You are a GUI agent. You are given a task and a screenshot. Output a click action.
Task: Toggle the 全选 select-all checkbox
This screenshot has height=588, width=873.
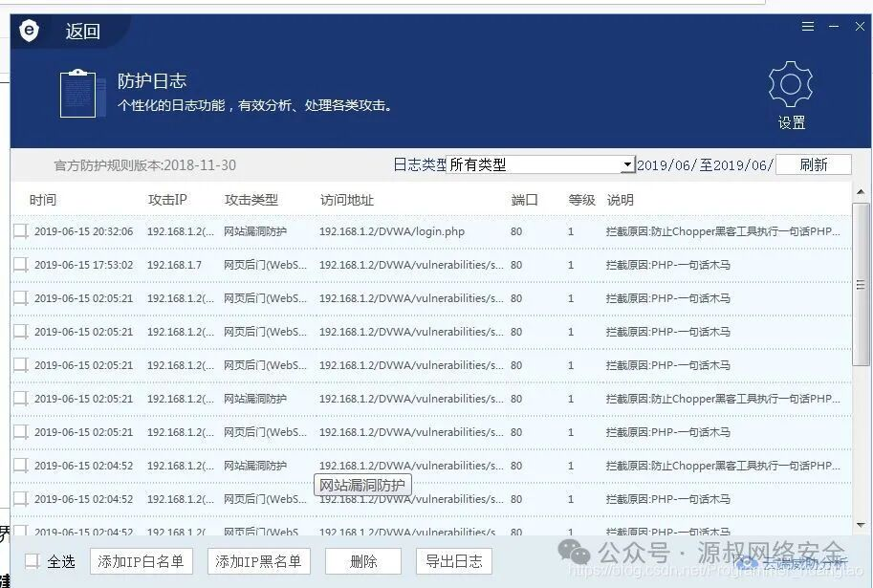[33, 561]
